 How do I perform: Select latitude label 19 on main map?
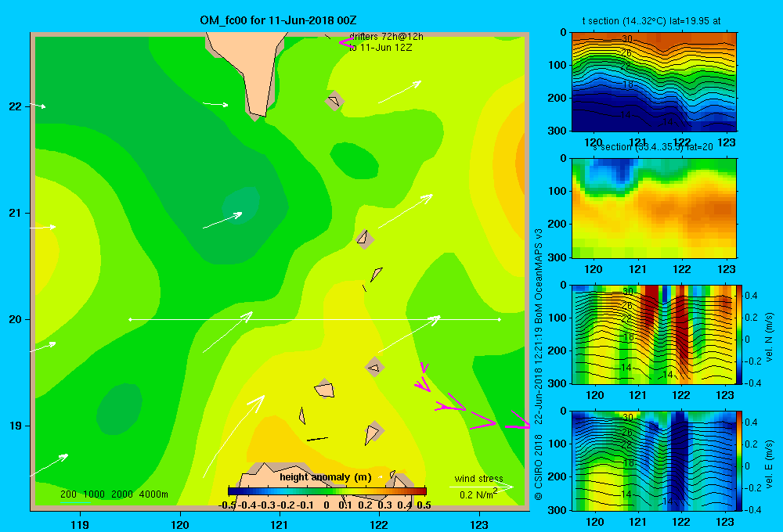click(x=15, y=426)
